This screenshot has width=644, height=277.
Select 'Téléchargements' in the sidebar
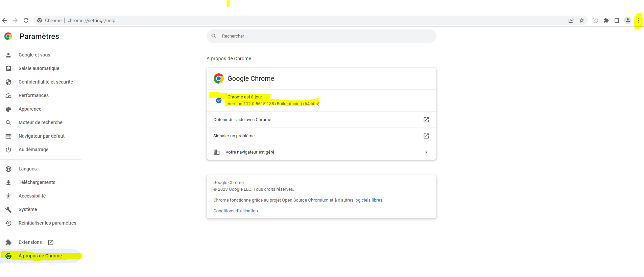click(x=37, y=182)
